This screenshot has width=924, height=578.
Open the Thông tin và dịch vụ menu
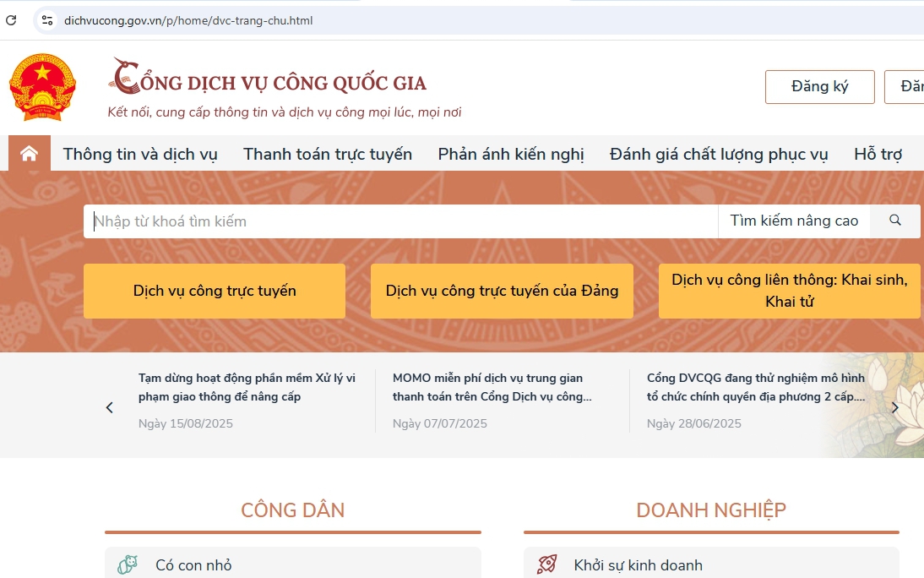[x=140, y=154]
